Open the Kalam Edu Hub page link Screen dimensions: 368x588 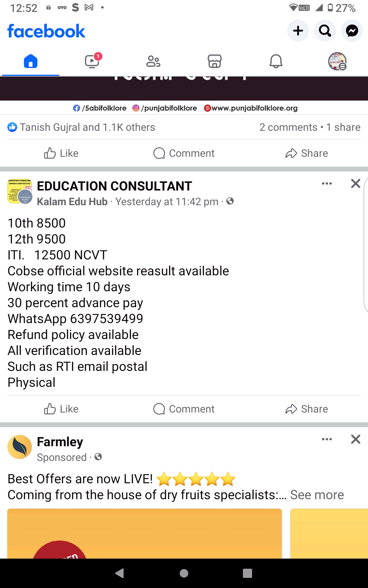72,202
